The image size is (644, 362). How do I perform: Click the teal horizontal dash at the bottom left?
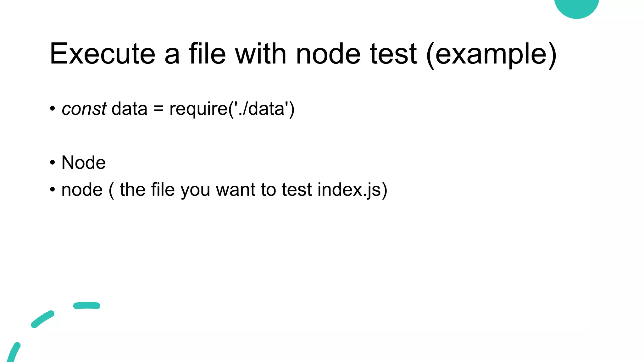click(86, 305)
